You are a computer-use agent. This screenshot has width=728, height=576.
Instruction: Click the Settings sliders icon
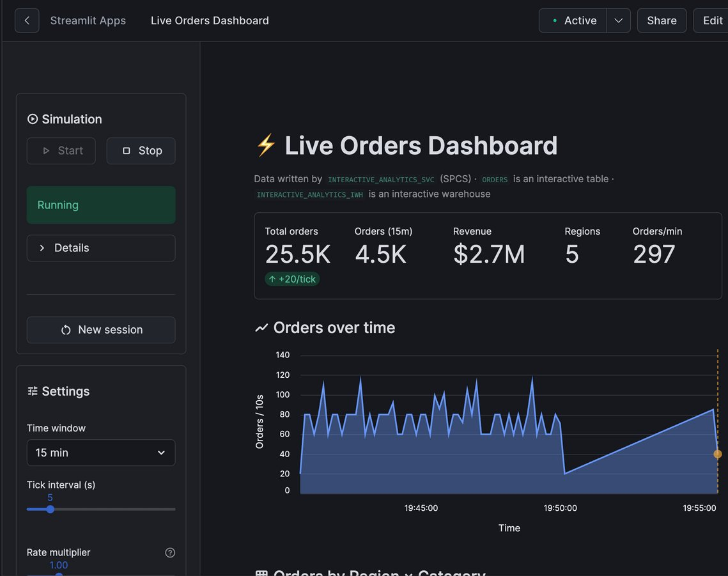point(33,391)
